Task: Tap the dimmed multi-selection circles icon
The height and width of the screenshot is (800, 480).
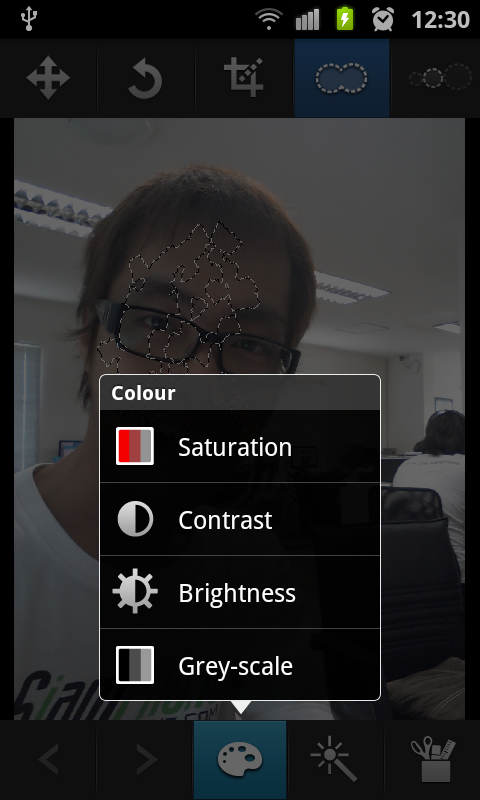Action: (440, 78)
